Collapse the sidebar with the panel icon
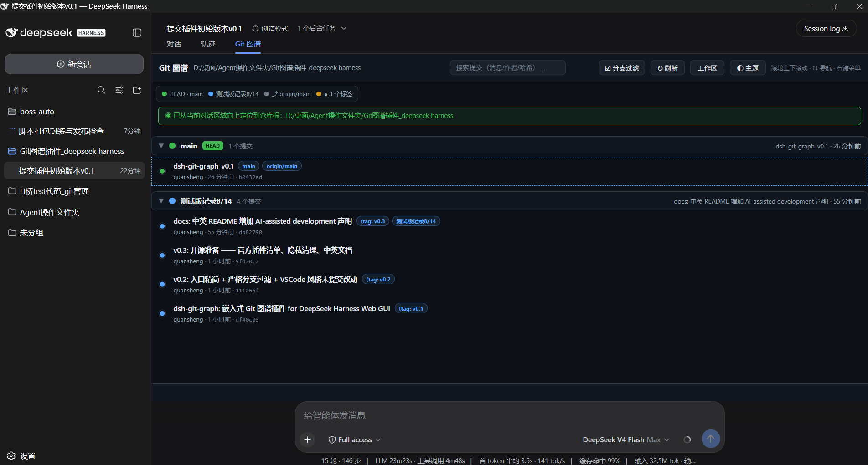The width and height of the screenshot is (868, 465). coord(137,33)
